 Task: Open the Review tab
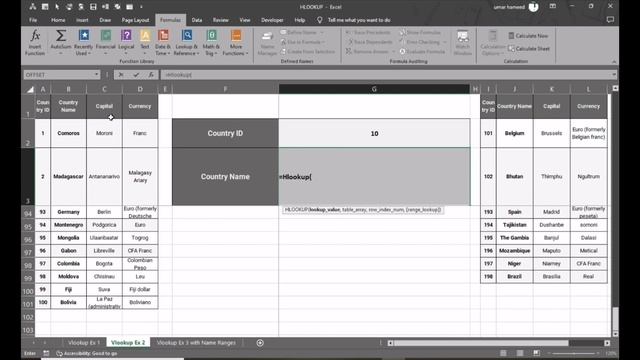[x=220, y=20]
